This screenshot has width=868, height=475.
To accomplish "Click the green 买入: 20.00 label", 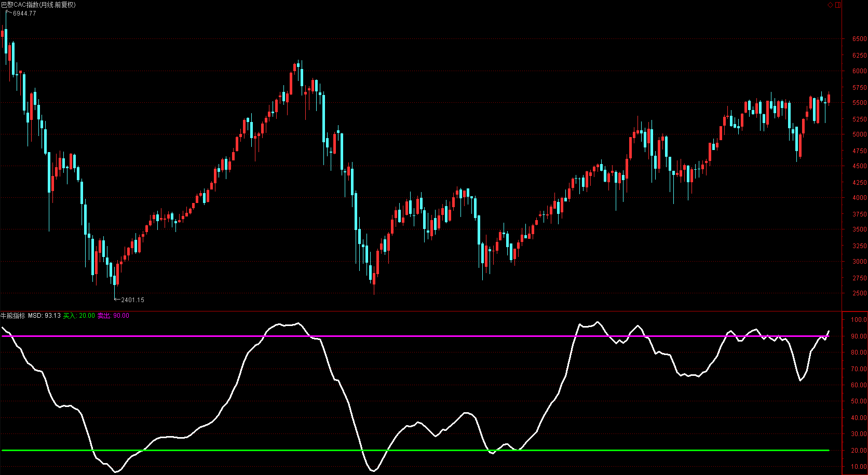I will (79, 316).
